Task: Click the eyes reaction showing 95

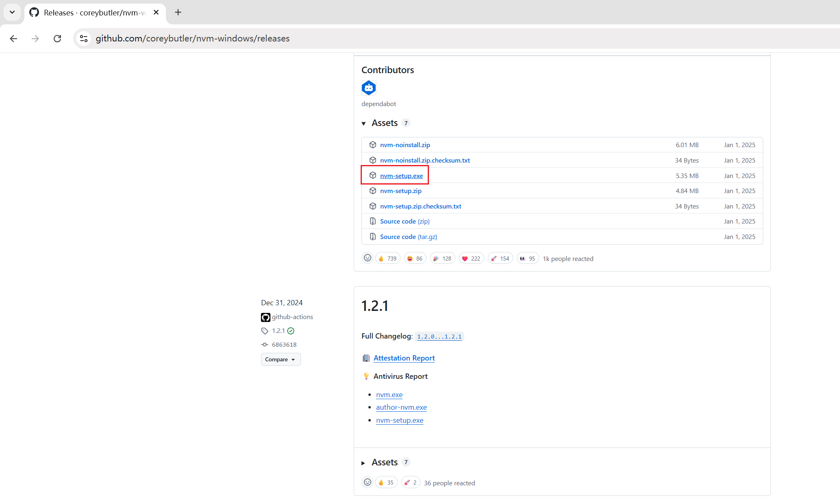Action: (x=527, y=259)
